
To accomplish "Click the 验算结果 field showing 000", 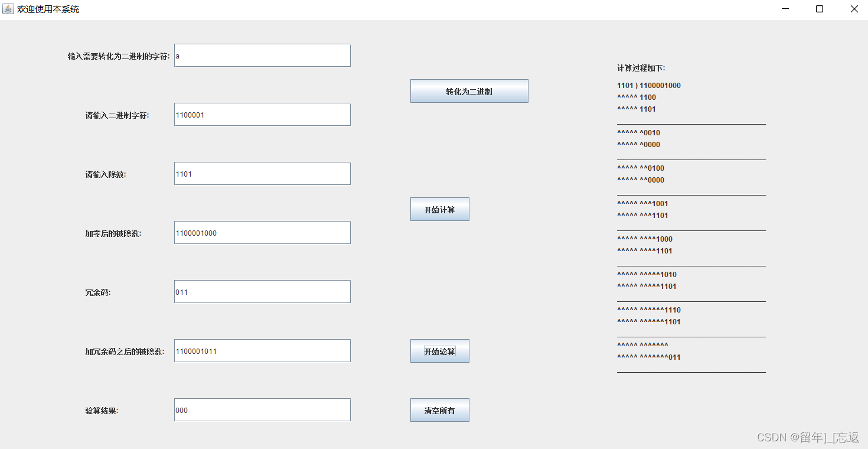I will pos(262,410).
